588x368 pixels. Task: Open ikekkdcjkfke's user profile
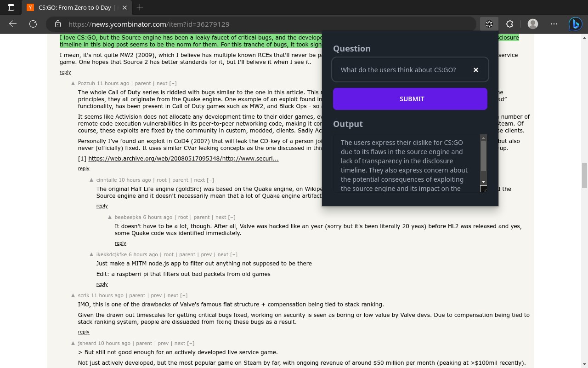[x=112, y=254]
